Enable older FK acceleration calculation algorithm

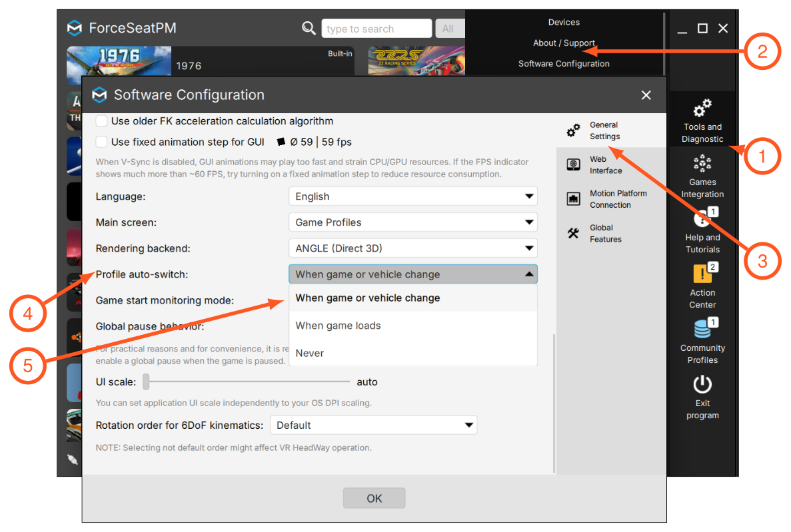click(x=101, y=121)
